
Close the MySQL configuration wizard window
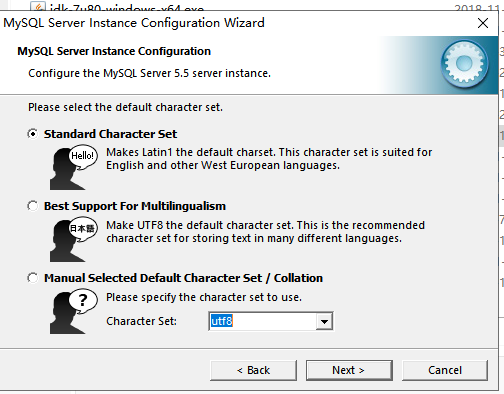point(483,23)
